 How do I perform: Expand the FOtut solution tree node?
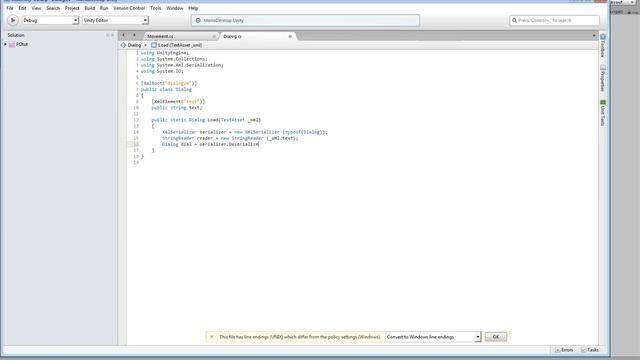(5, 44)
